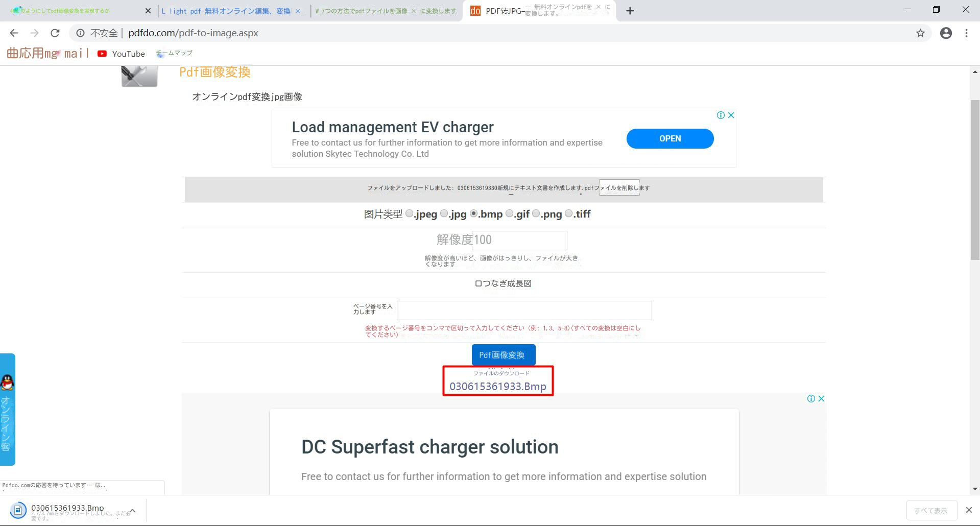Select the .jpg image type
Image resolution: width=980 pixels, height=526 pixels.
[x=444, y=213]
